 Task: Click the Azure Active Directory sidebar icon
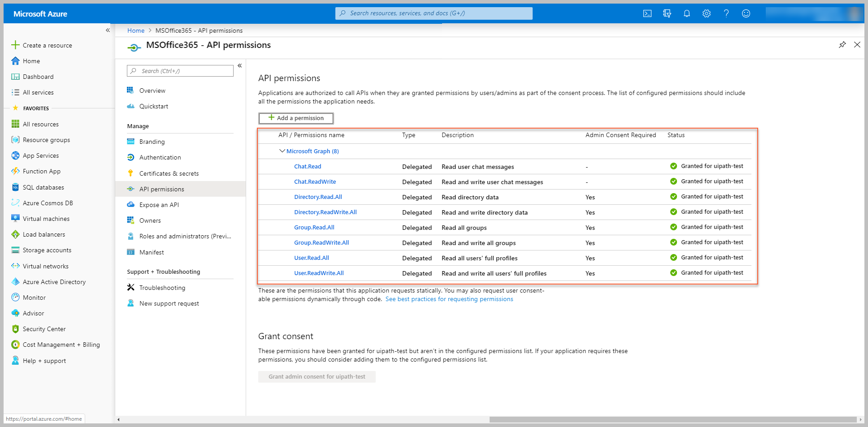[16, 282]
